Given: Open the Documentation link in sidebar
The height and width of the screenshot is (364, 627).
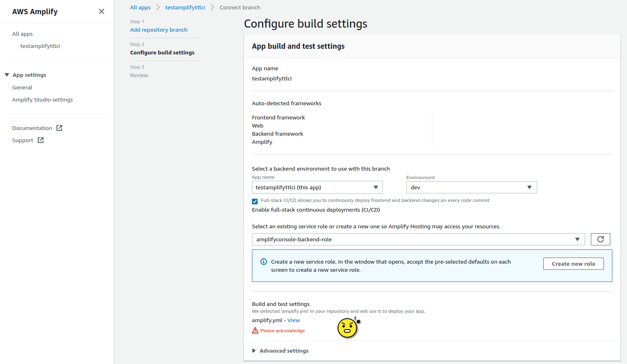Looking at the screenshot, I should pyautogui.click(x=32, y=128).
